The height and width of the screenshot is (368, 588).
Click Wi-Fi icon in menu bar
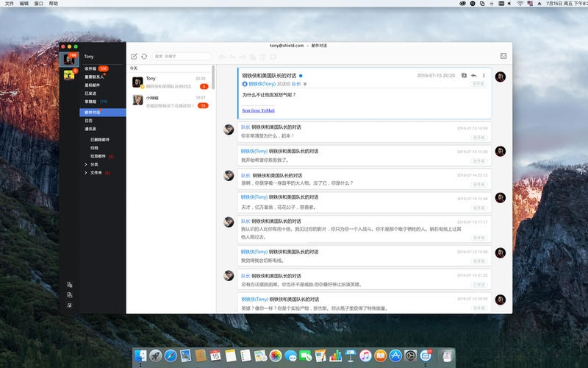(520, 4)
